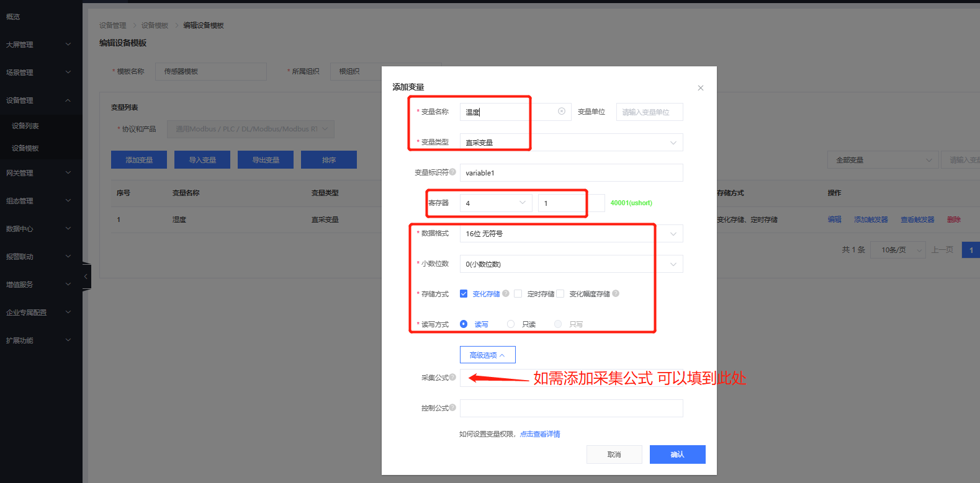
Task: Click the help icon beside 控制公式
Action: point(452,407)
